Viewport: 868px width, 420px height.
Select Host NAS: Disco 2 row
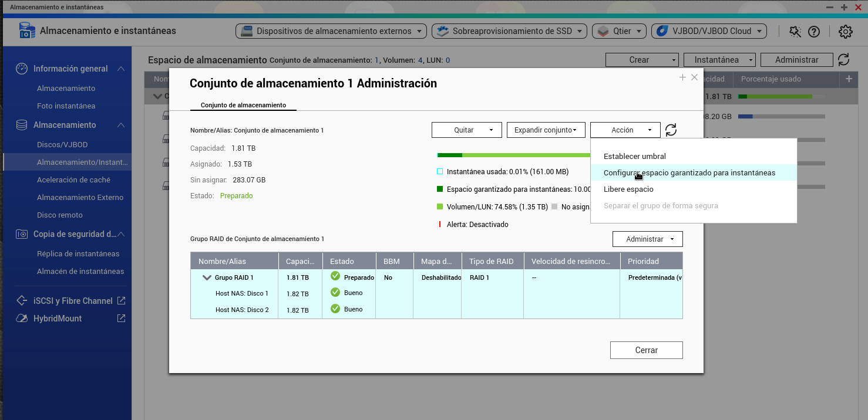point(242,310)
